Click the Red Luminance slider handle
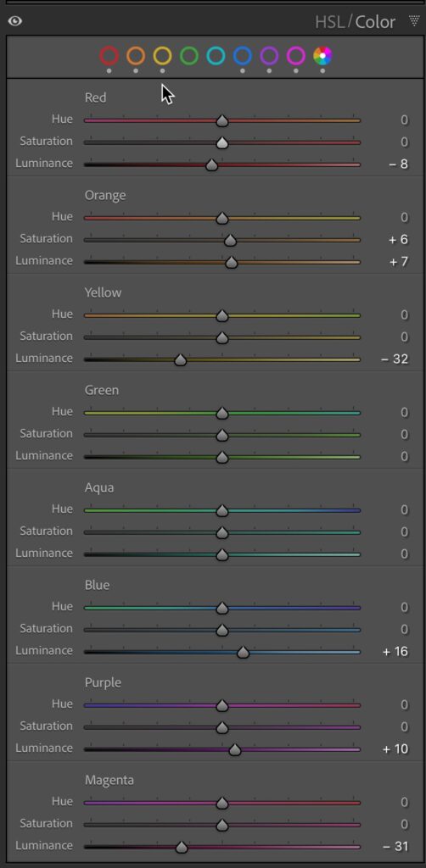This screenshot has width=426, height=868. [x=211, y=165]
